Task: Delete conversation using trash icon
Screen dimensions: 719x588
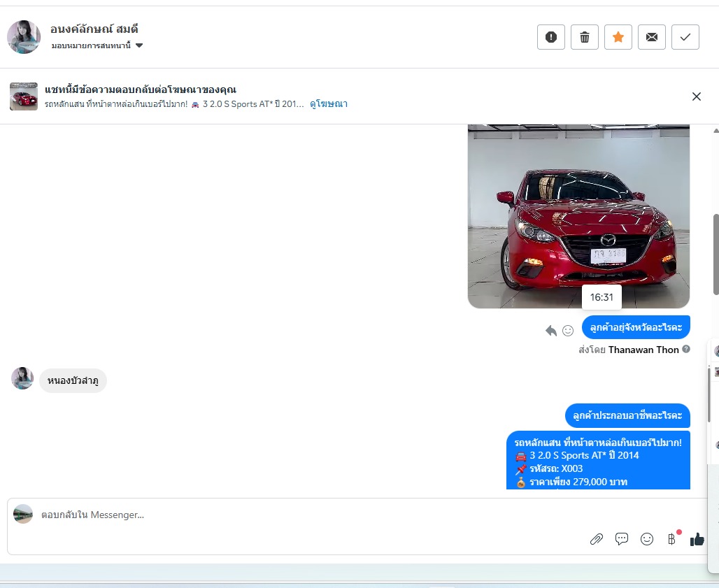Action: 585,37
